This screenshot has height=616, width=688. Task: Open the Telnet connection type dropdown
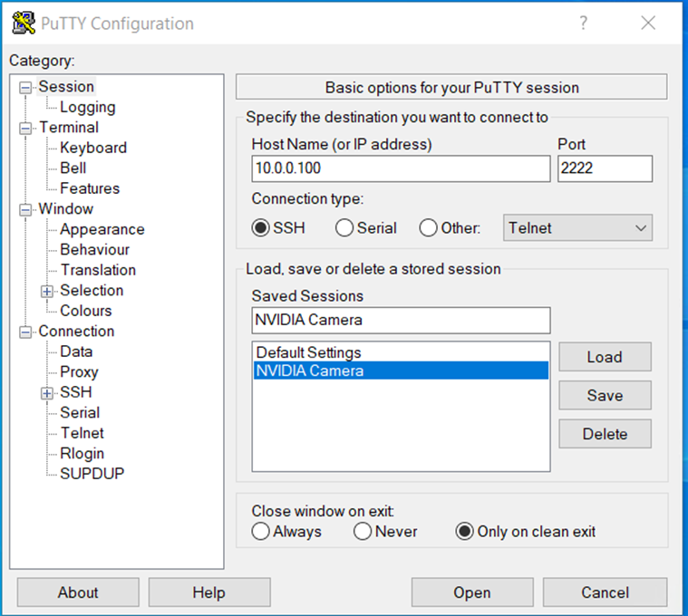point(577,228)
